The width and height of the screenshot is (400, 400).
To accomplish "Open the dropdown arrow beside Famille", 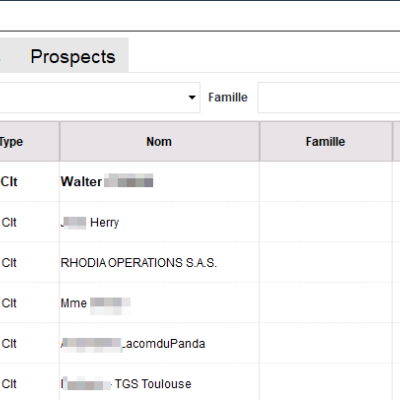I will pyautogui.click(x=192, y=97).
